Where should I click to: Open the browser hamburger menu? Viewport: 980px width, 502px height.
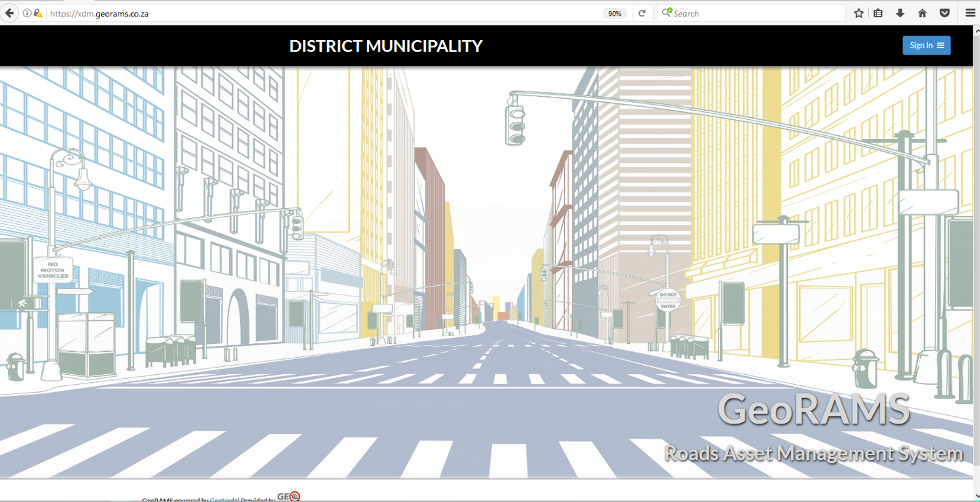tap(970, 13)
